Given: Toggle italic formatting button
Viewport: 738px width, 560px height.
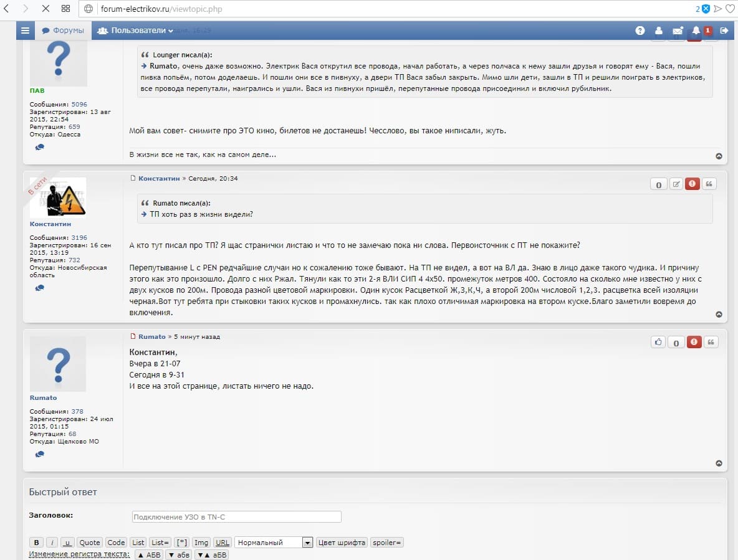Looking at the screenshot, I should [53, 543].
